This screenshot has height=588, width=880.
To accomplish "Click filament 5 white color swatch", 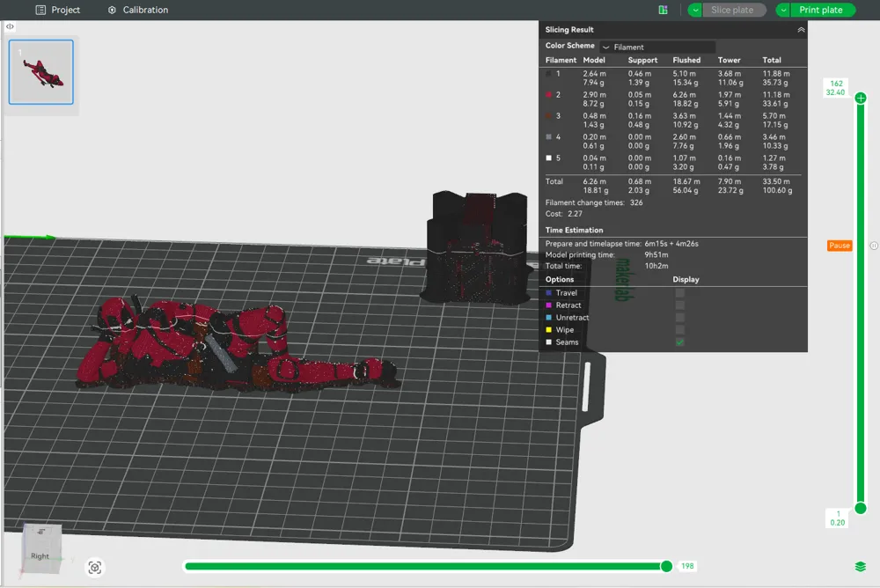I will pos(548,158).
